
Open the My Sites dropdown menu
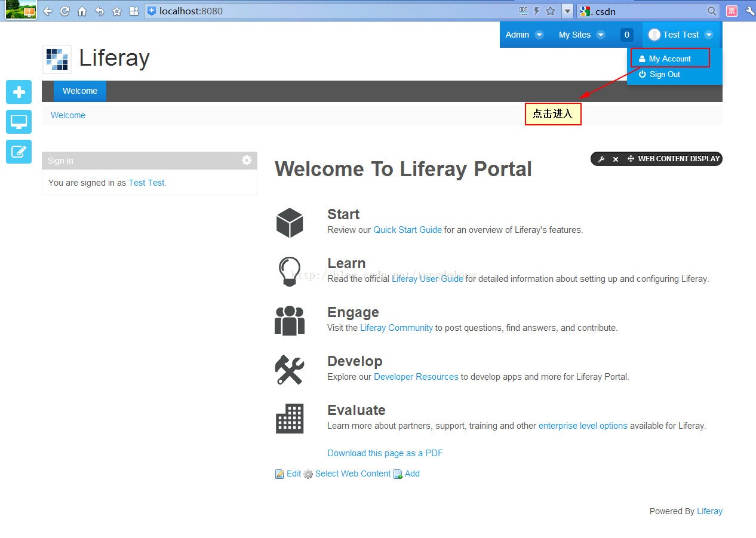(582, 35)
